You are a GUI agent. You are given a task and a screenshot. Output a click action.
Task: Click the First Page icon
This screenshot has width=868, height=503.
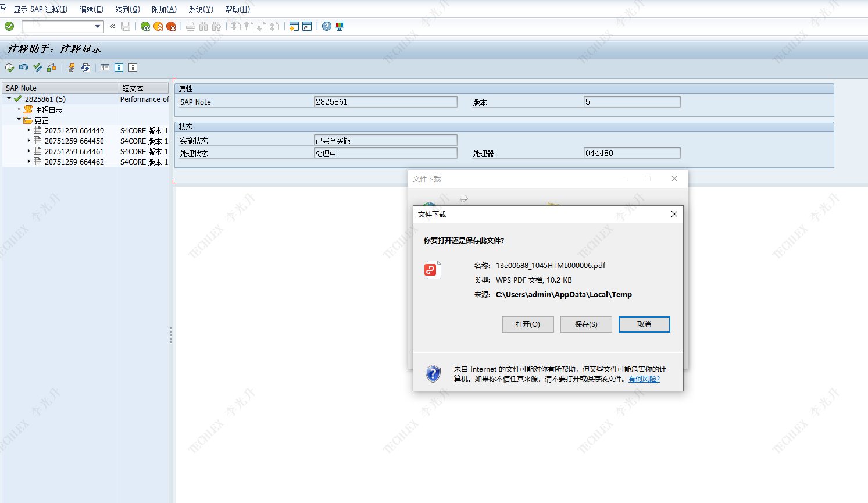point(236,26)
